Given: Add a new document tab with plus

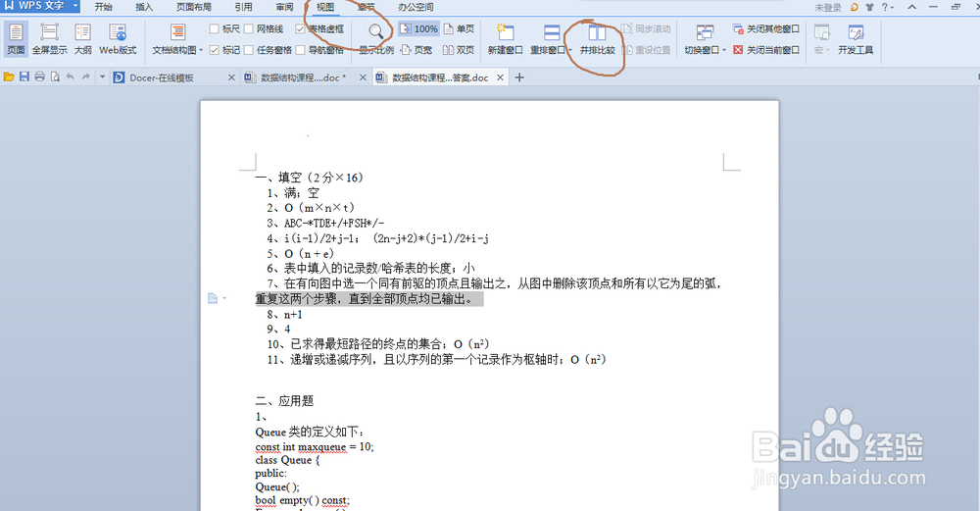Looking at the screenshot, I should pyautogui.click(x=519, y=77).
